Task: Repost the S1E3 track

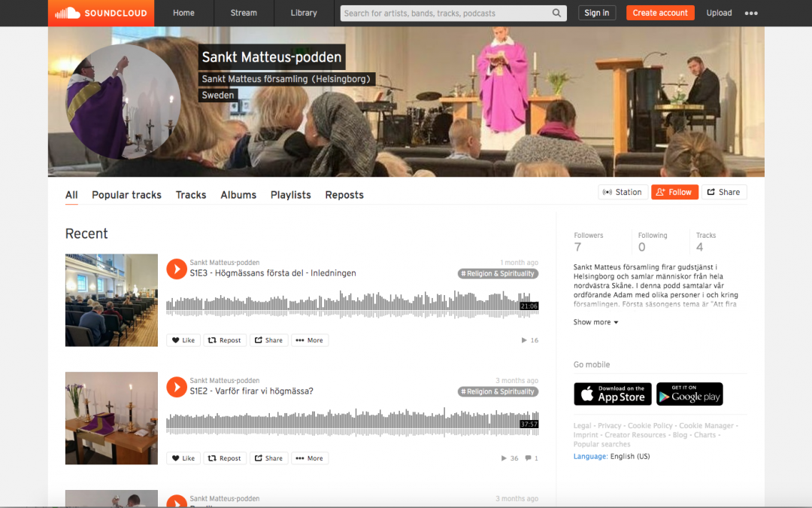Action: pos(225,340)
